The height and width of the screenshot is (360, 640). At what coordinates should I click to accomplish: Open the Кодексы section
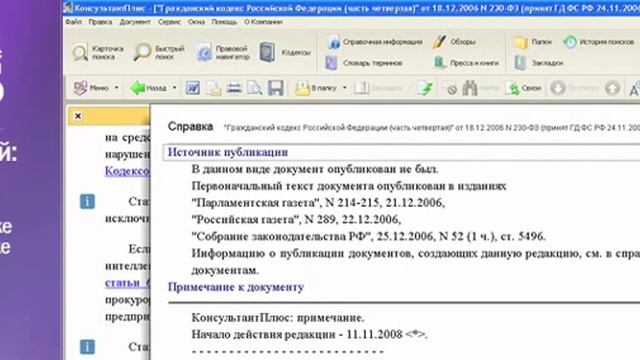coord(285,53)
